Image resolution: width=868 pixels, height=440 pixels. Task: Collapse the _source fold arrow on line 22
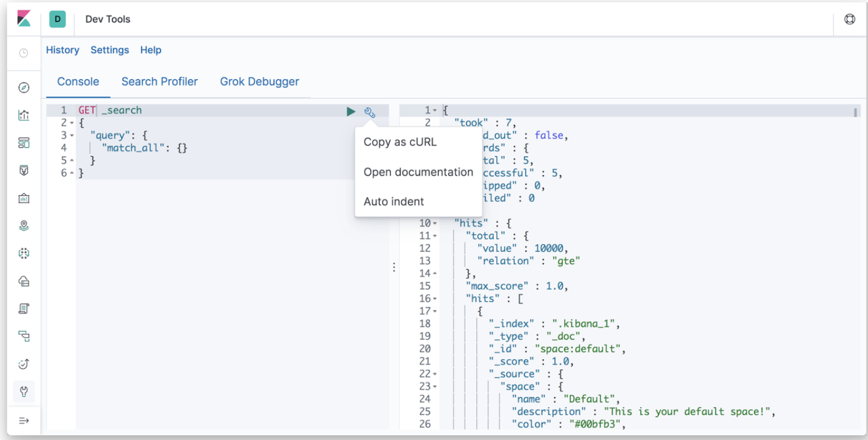coord(435,374)
